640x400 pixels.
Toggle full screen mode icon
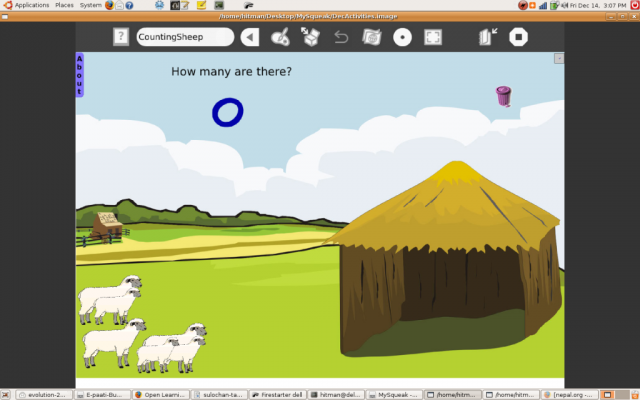pyautogui.click(x=433, y=37)
